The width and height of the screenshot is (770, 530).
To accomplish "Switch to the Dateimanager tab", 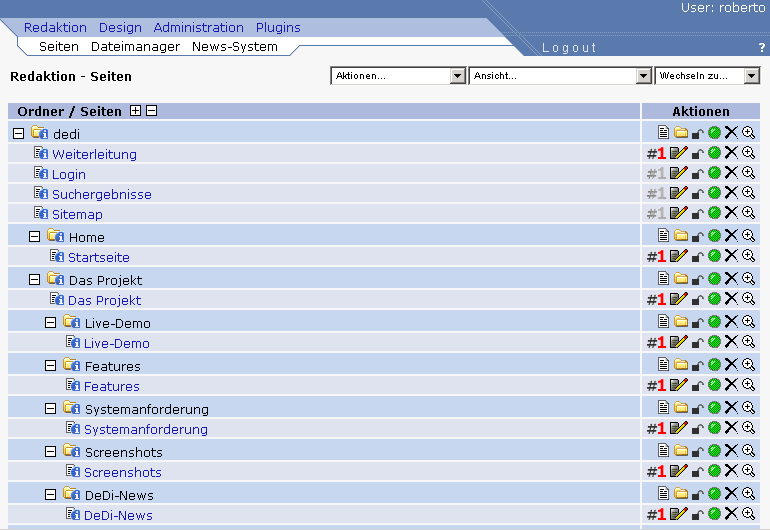I will coord(135,47).
